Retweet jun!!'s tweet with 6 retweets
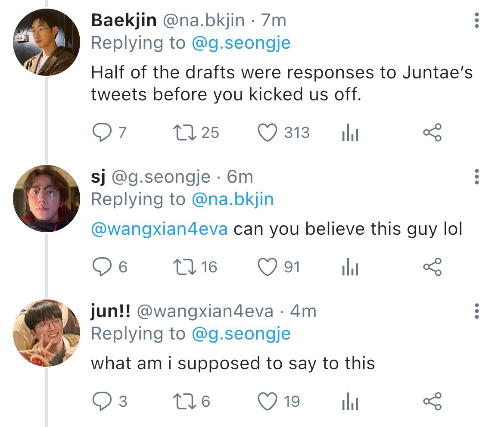 tap(184, 401)
